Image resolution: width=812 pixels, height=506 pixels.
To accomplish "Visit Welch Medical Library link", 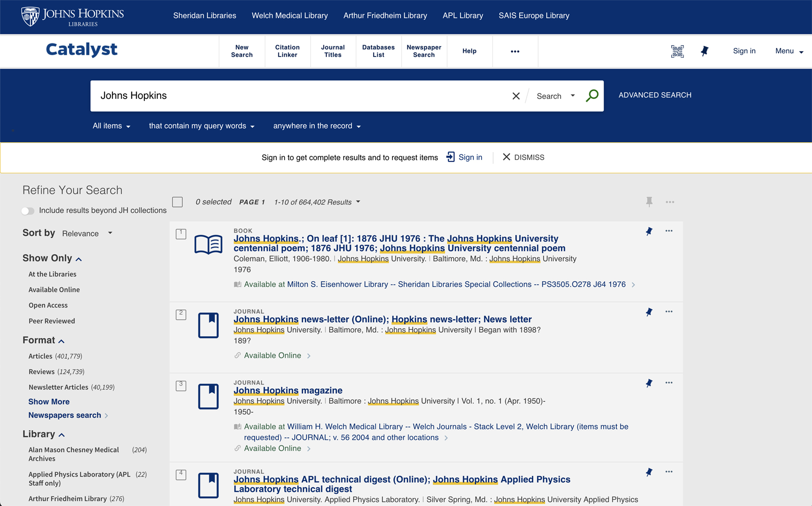I will coord(290,15).
